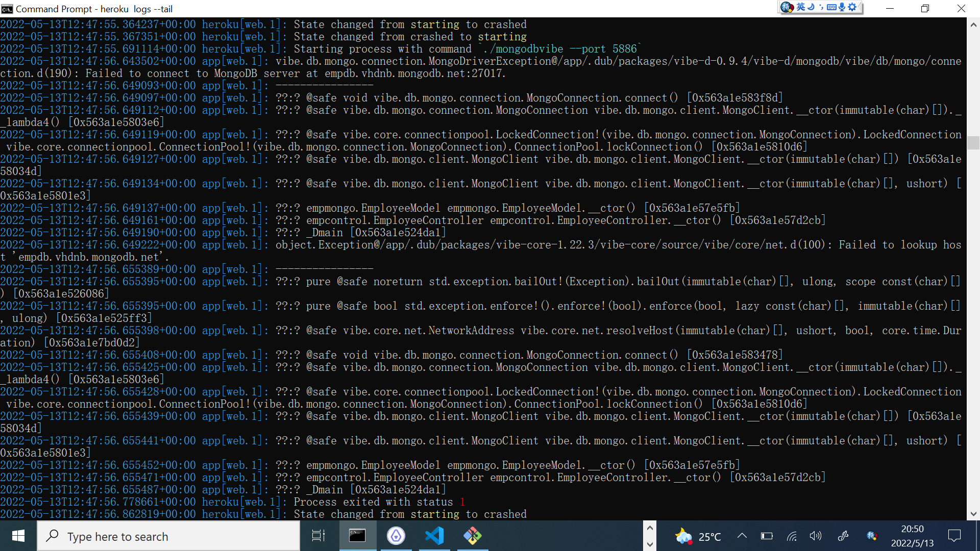Open volume control from system tray
The height and width of the screenshot is (551, 980).
815,536
